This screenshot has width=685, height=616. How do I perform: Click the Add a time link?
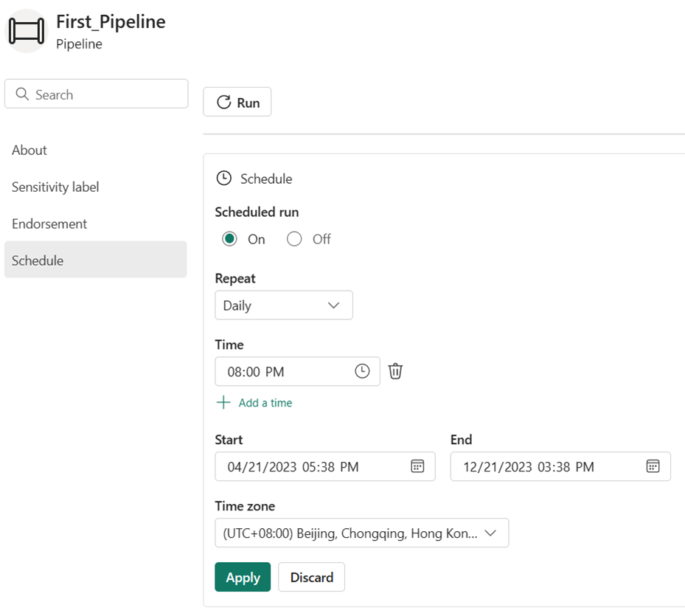tap(263, 402)
